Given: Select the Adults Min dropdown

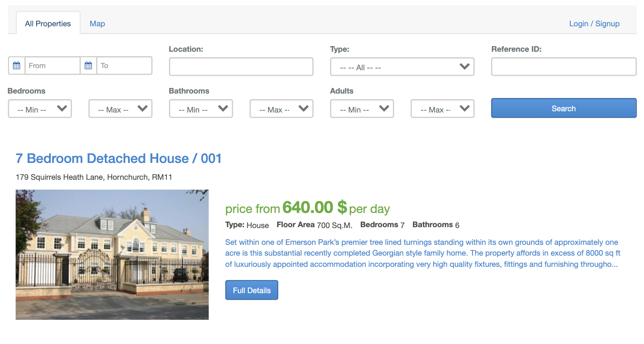Looking at the screenshot, I should pyautogui.click(x=362, y=109).
